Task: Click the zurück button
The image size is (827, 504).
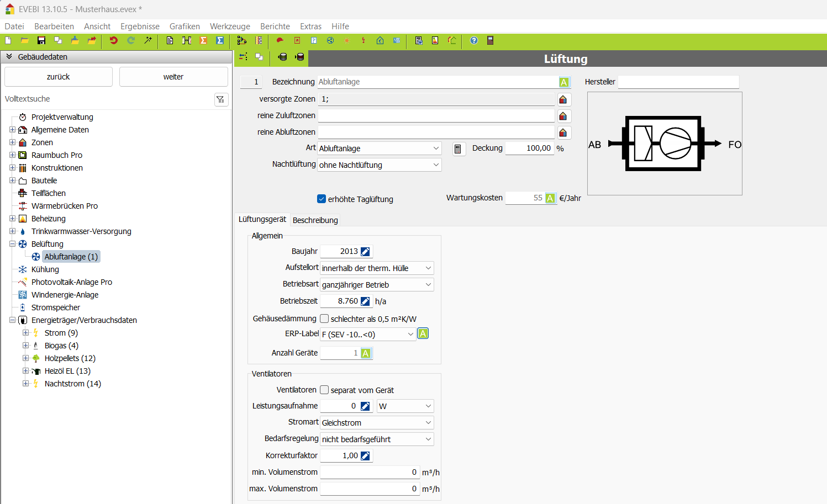Action: pyautogui.click(x=59, y=77)
